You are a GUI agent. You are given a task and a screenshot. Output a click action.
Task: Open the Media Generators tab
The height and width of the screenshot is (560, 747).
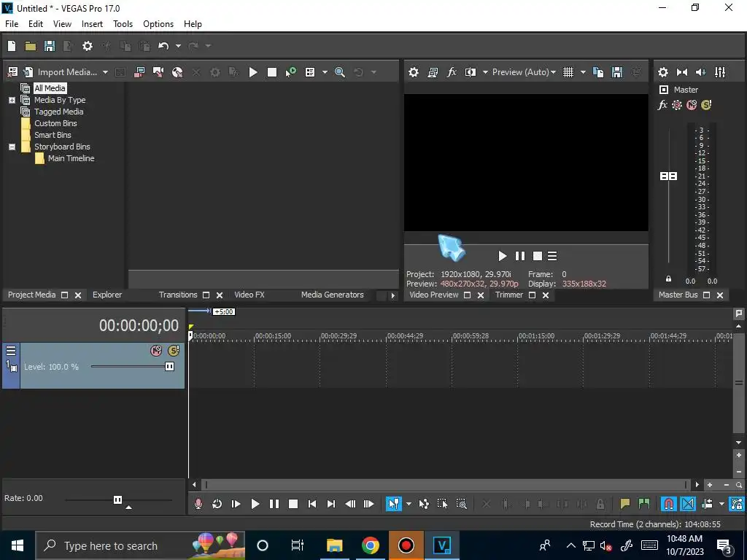(332, 295)
